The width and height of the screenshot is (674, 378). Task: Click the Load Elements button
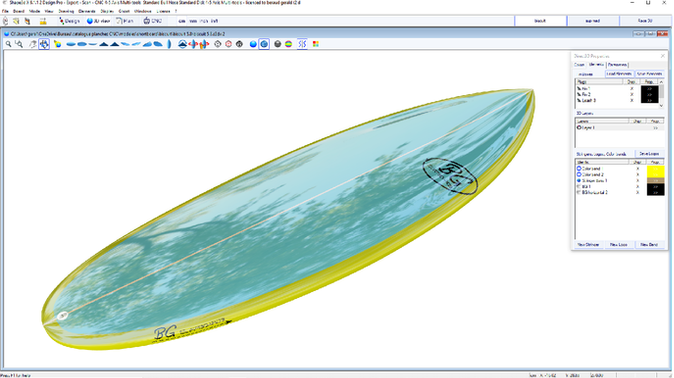click(x=619, y=74)
